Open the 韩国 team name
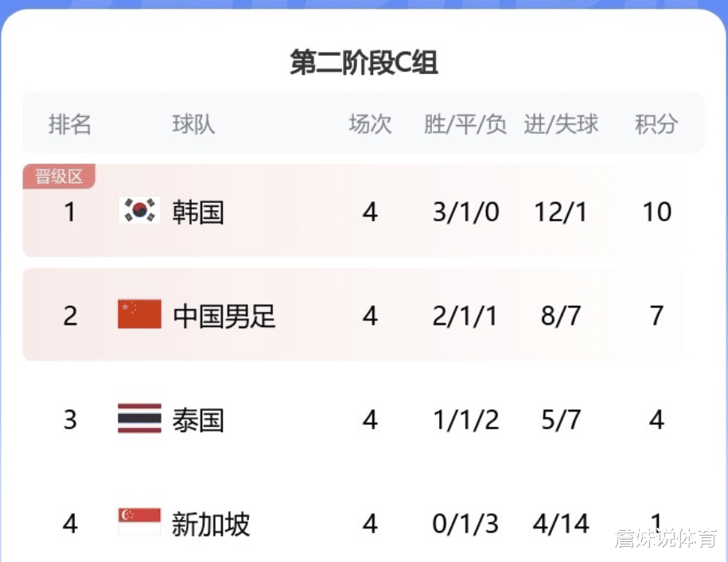Screen dimensions: 728x562 pyautogui.click(x=198, y=213)
